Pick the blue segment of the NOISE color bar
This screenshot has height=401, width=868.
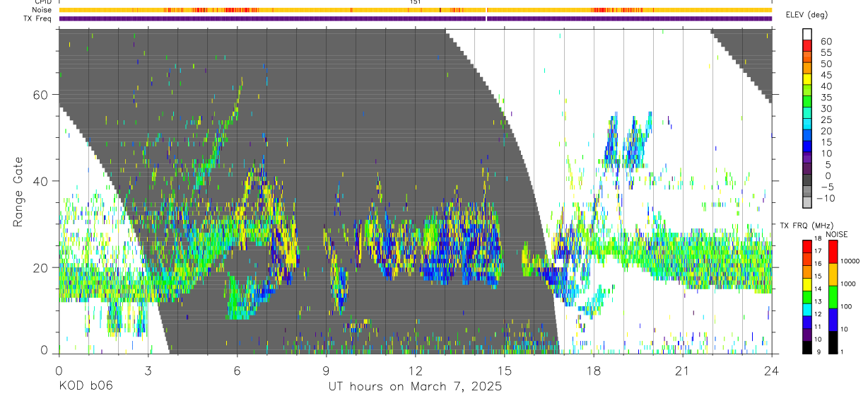click(x=833, y=320)
